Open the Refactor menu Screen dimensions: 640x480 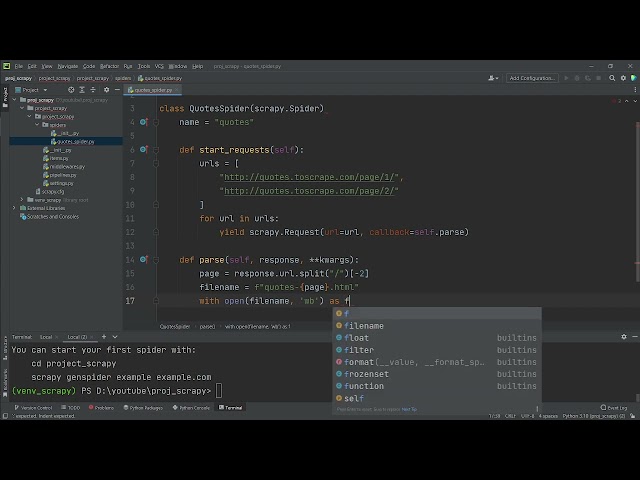109,66
